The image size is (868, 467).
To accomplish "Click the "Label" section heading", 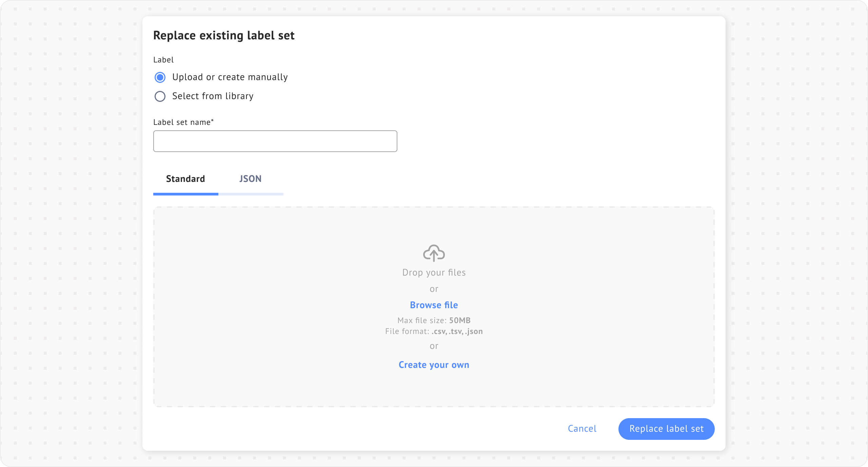I will (x=163, y=60).
